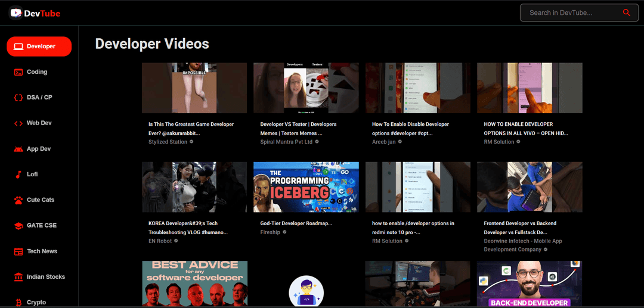Open God-Tier Developer Roadmap video title
Screen dimensions: 644x308
click(296, 223)
